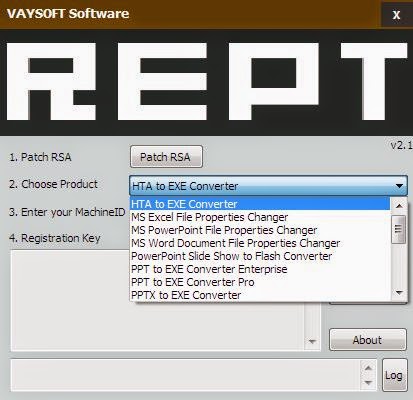The height and width of the screenshot is (400, 413).
Task: Click the Patch RSA button
Action: [166, 156]
